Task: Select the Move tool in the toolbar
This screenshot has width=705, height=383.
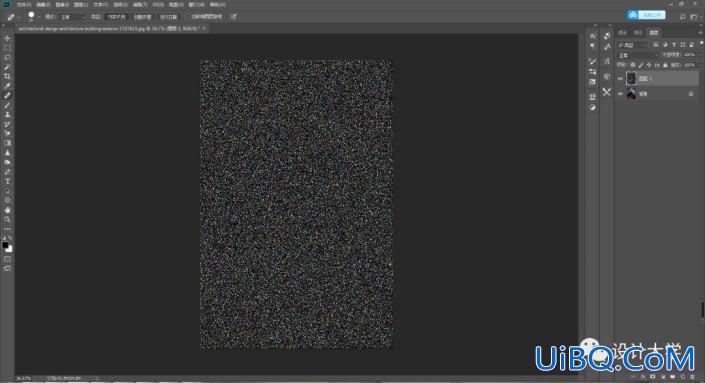Action: tap(7, 38)
